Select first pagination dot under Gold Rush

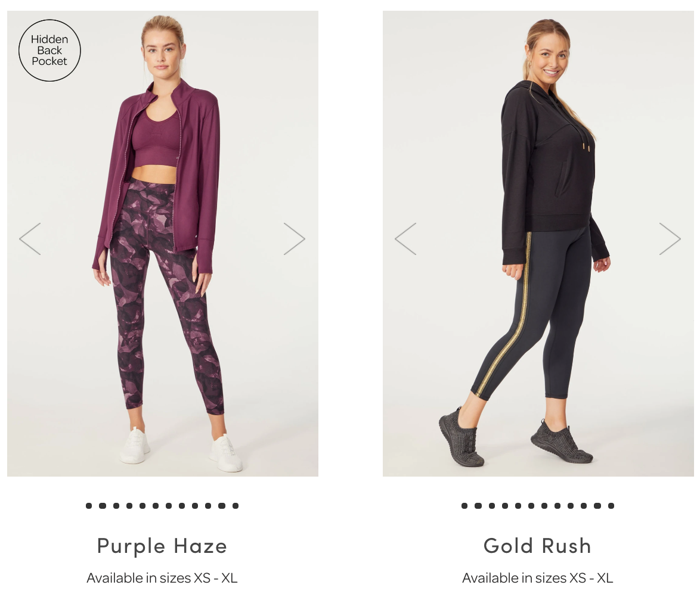tap(464, 506)
